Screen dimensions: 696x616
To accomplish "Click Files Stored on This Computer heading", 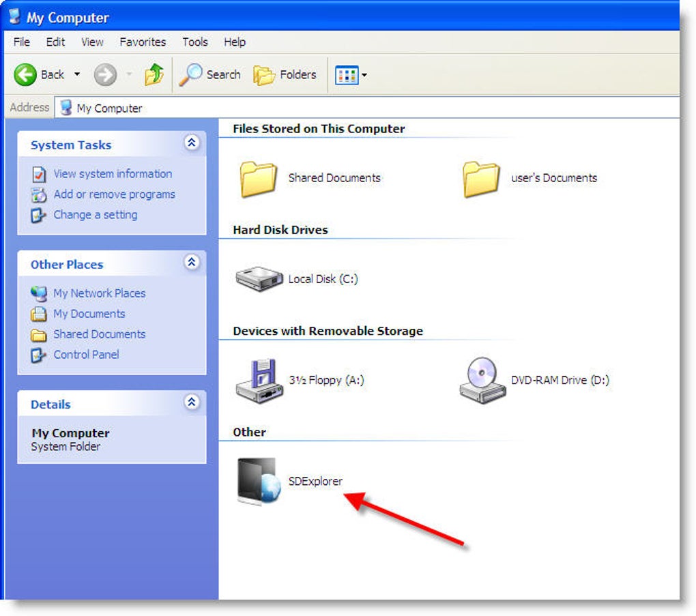I will 319,129.
